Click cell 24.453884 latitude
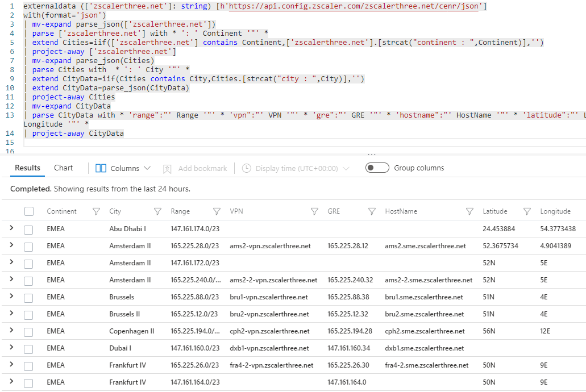The image size is (586, 392). click(x=498, y=229)
